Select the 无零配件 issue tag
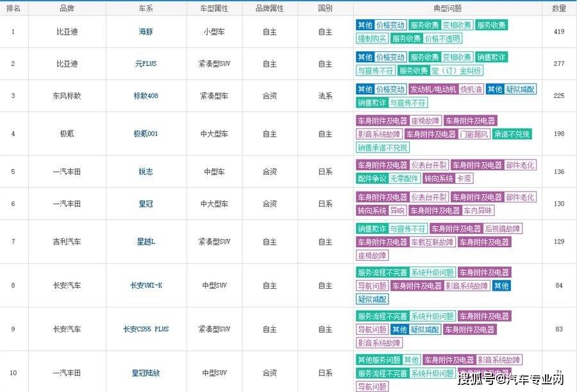 405,179
